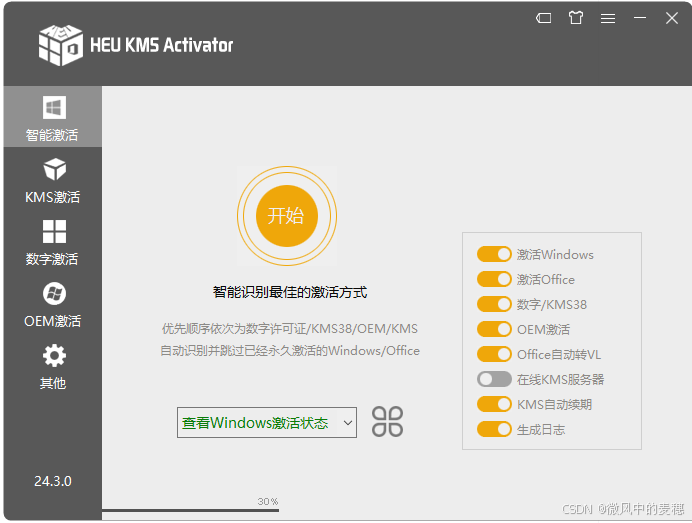
Task: Open the tag icon in title bar
Action: pos(543,18)
